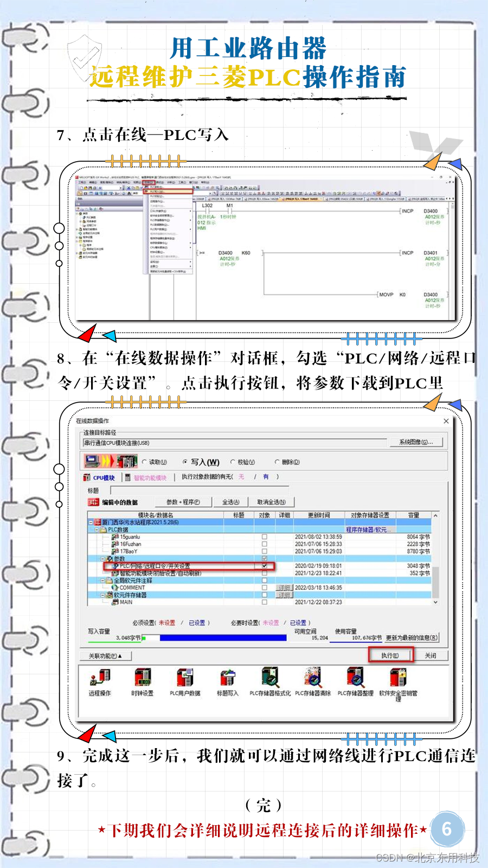Switch to the CPU模块 tab

(x=99, y=478)
